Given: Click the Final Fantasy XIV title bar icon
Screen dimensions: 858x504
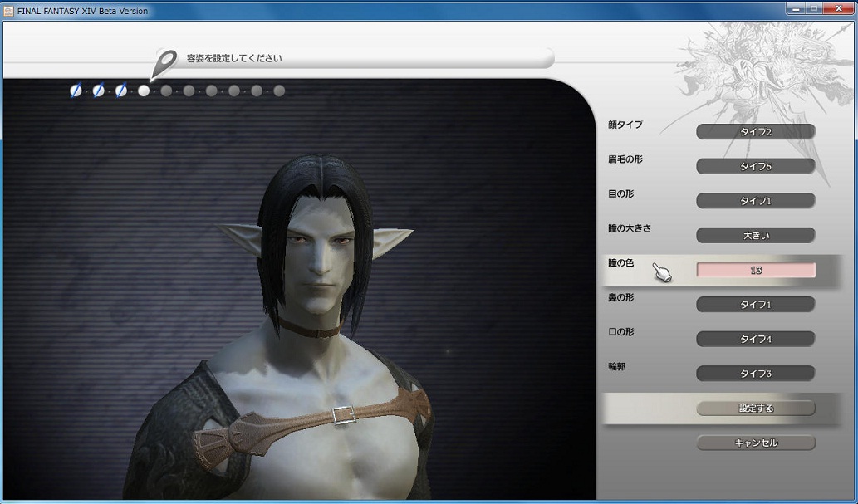Looking at the screenshot, I should [x=8, y=11].
